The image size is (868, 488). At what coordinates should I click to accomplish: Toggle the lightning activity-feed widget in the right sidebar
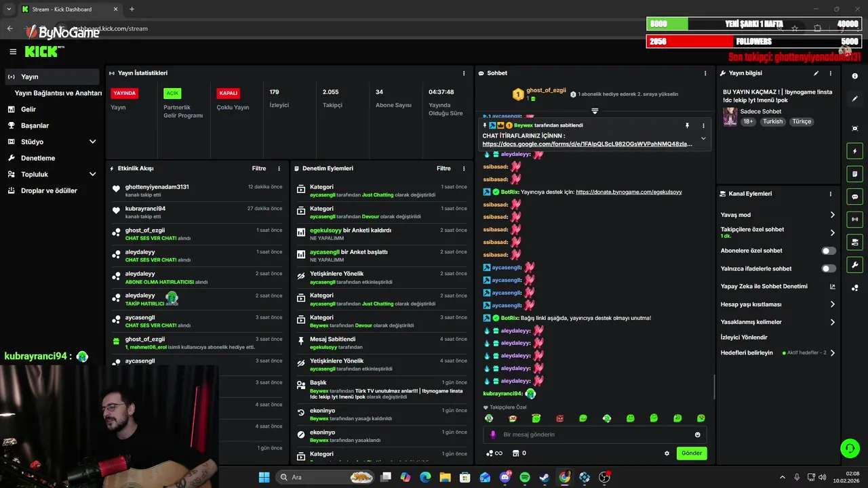click(x=855, y=151)
